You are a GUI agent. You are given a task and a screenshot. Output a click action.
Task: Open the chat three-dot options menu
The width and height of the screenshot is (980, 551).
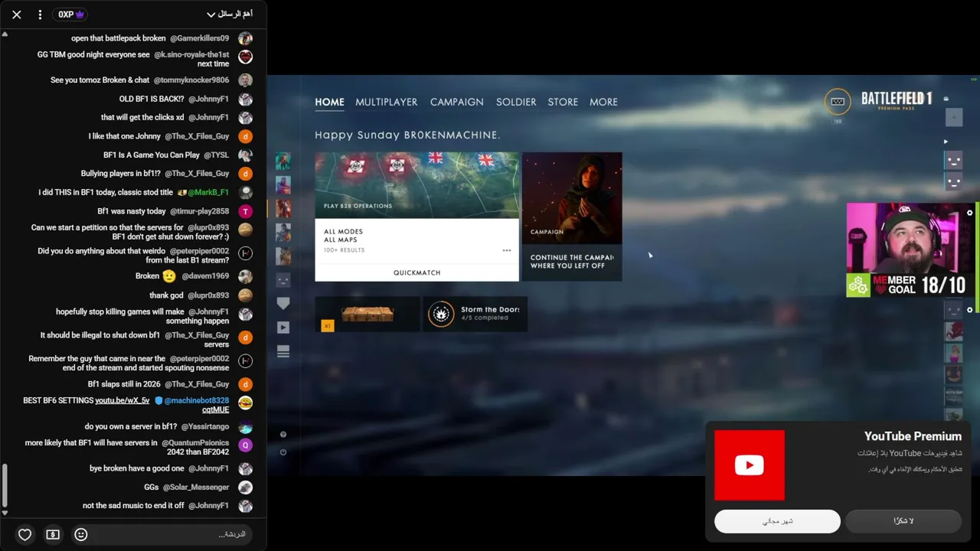[41, 15]
